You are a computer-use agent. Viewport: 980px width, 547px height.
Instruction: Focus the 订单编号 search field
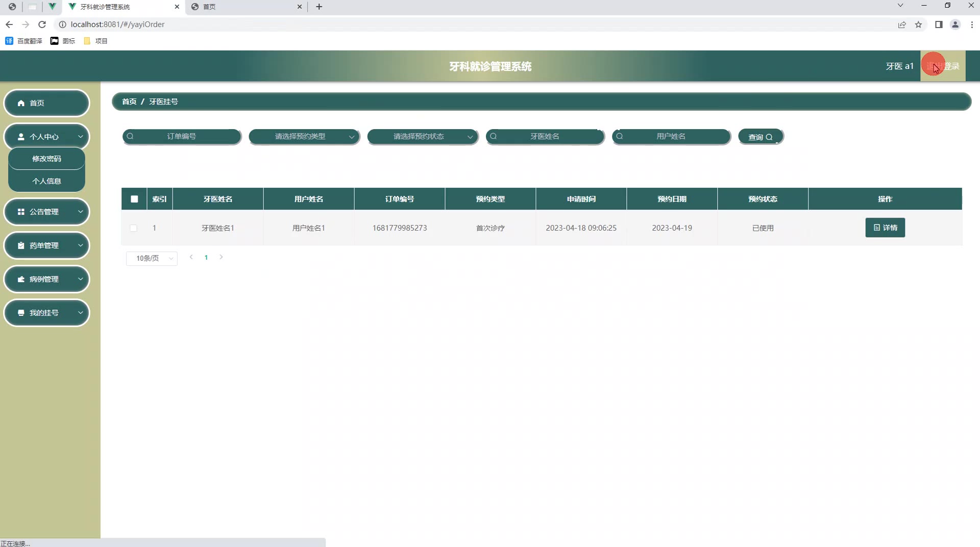(182, 136)
